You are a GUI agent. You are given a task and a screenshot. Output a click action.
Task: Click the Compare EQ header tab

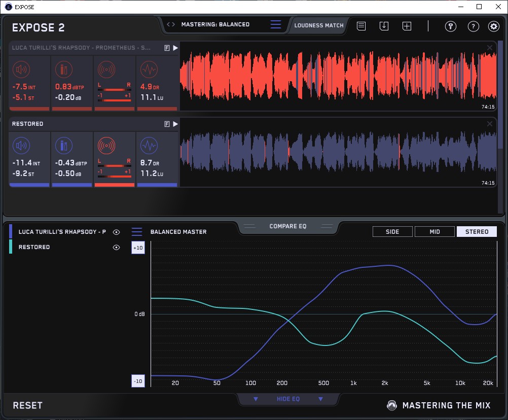288,226
